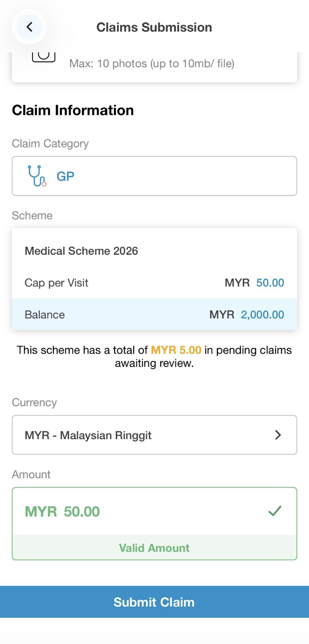Viewport: 309px width, 644px height.
Task: Tap the Claim Information heading
Action: pos(73,110)
